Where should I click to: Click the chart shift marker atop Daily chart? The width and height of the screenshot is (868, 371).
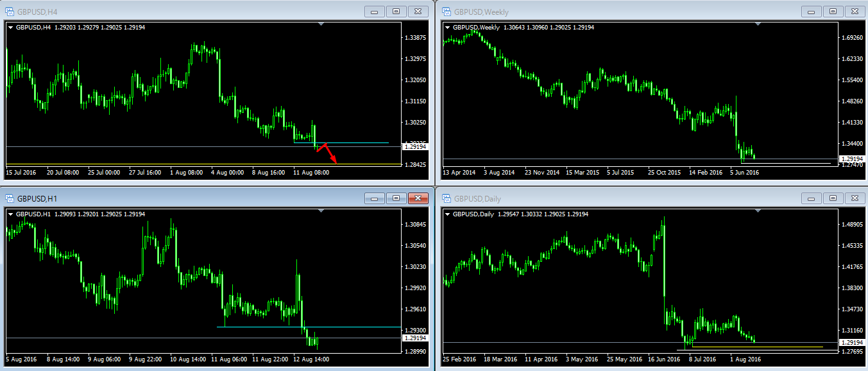coord(758,211)
